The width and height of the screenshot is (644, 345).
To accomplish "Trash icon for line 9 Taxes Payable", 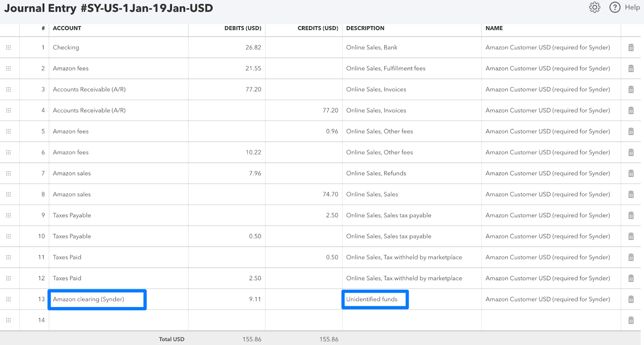I will tap(631, 215).
